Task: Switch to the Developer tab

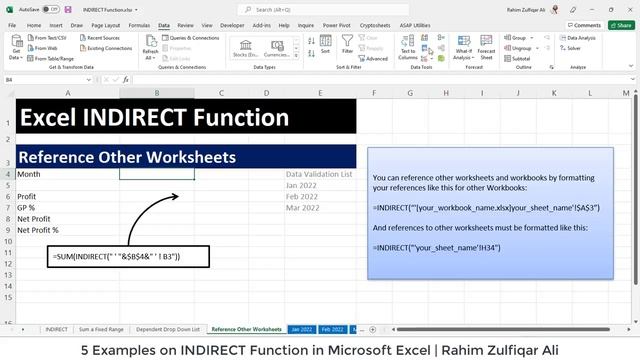Action: (232, 25)
